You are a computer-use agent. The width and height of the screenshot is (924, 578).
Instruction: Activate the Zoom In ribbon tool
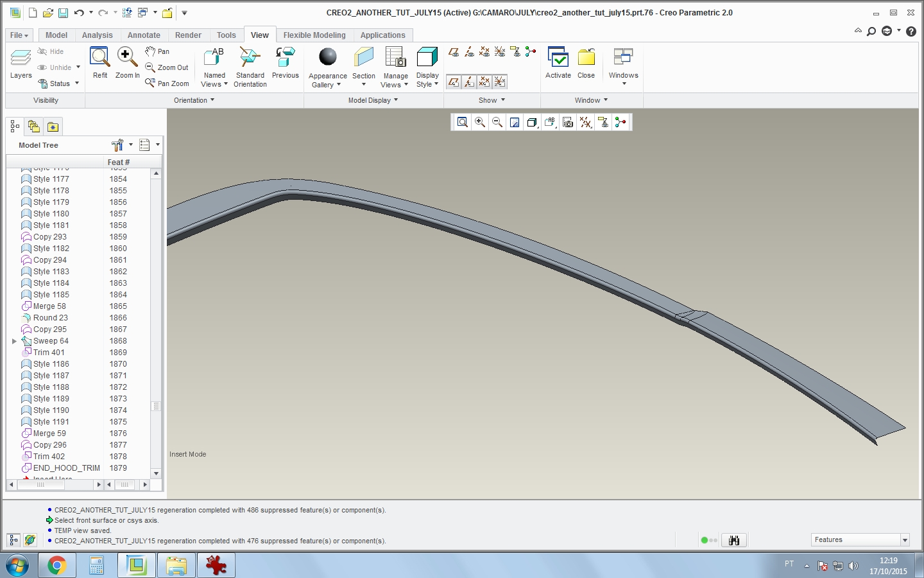pyautogui.click(x=127, y=63)
